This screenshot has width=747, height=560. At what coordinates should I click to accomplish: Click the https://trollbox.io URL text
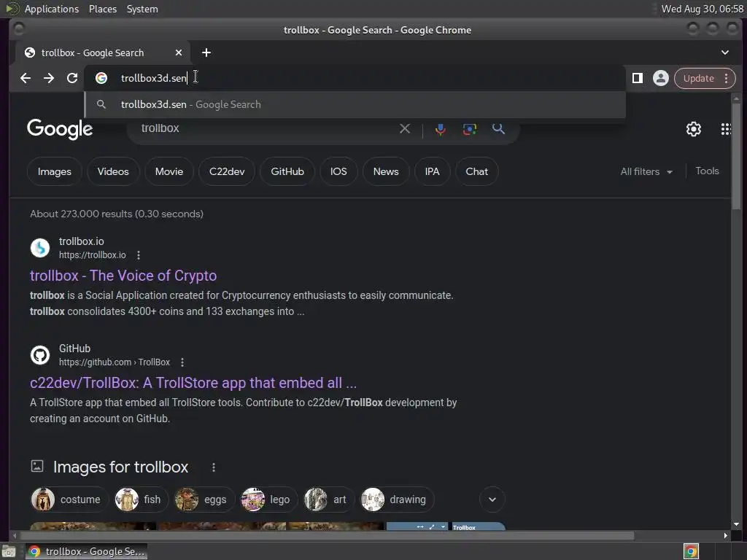coord(93,255)
